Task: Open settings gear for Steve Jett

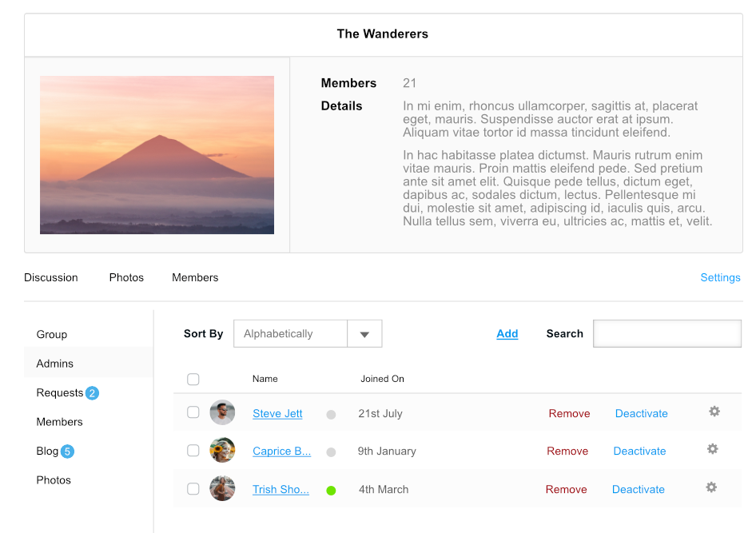Action: tap(714, 412)
